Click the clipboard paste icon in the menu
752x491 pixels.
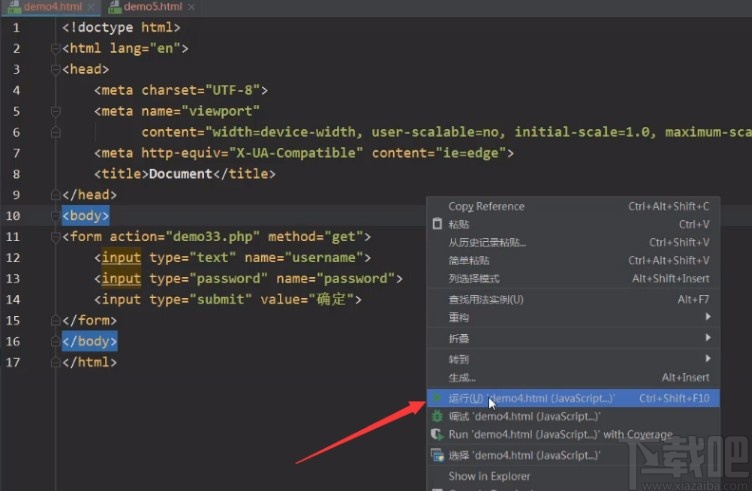437,224
